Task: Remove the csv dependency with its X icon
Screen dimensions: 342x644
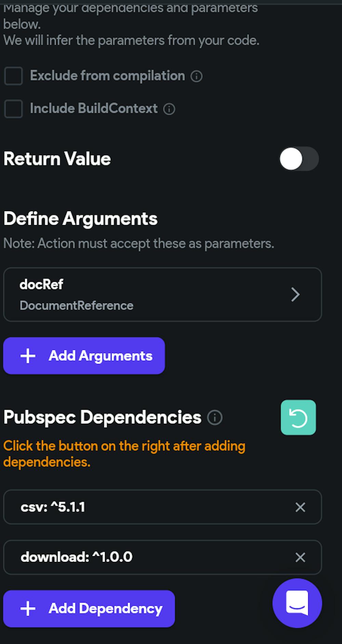Action: coord(300,507)
